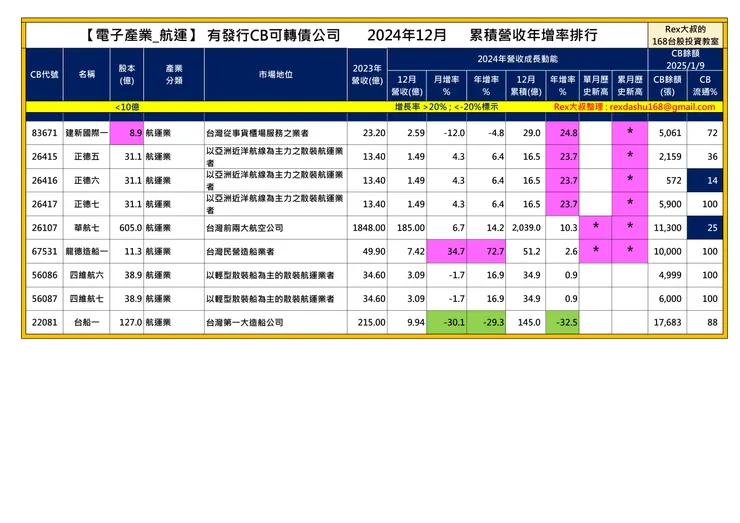The width and height of the screenshot is (740, 523).
Task: Click CB code 67531 cell
Action: pos(44,251)
